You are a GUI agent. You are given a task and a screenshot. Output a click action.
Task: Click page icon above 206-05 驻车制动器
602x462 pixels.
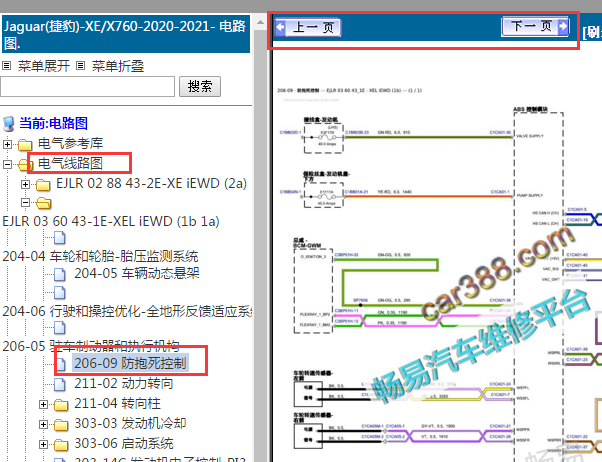(60, 328)
